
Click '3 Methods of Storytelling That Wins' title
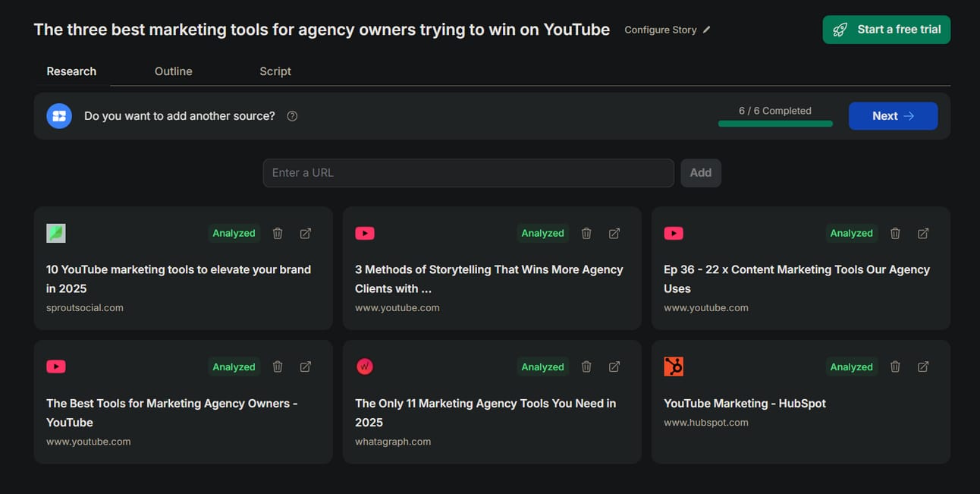pos(489,278)
